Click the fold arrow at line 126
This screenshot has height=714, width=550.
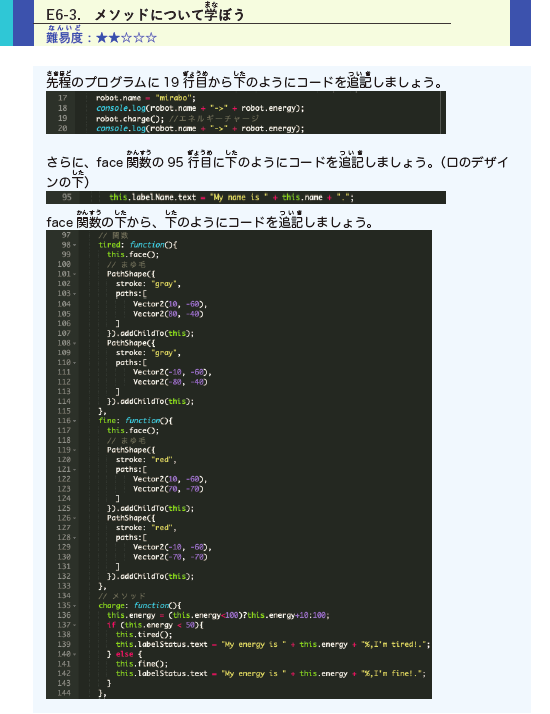75,518
